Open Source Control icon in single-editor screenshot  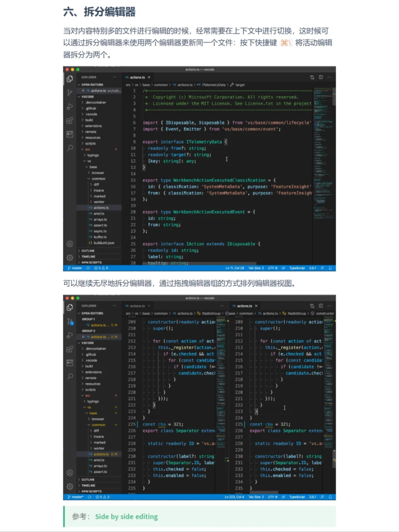pyautogui.click(x=70, y=92)
